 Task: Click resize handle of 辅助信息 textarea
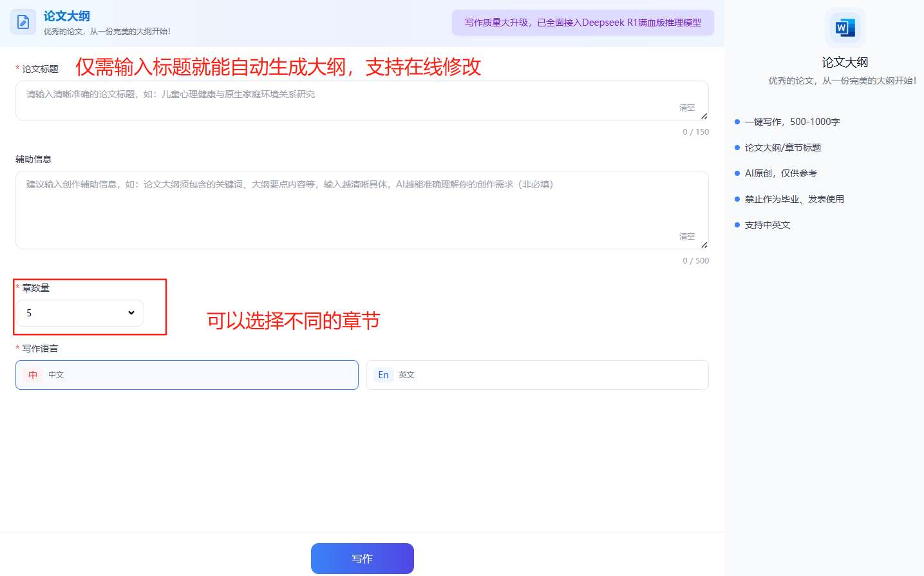(704, 245)
